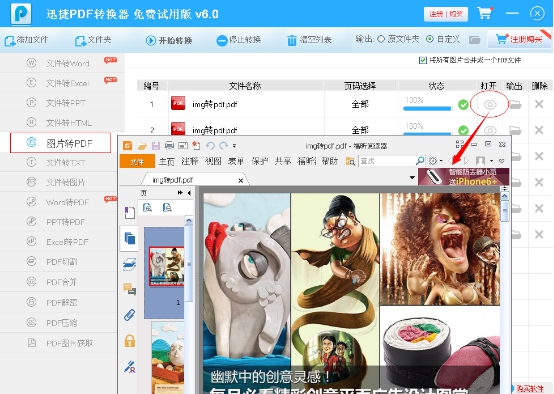Select PDF合并 in the sidebar
The height and width of the screenshot is (394, 554).
click(x=59, y=282)
